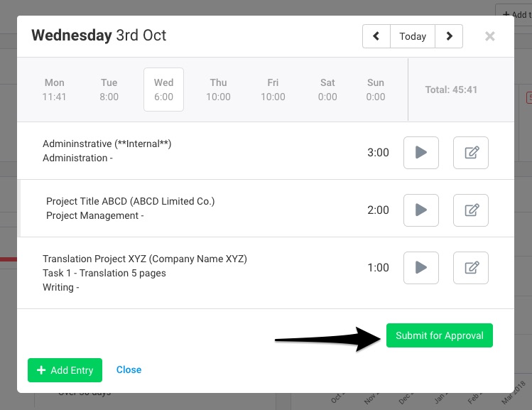Start timer for Translation Project XYZ entry
This screenshot has width=532, height=410.
point(420,268)
